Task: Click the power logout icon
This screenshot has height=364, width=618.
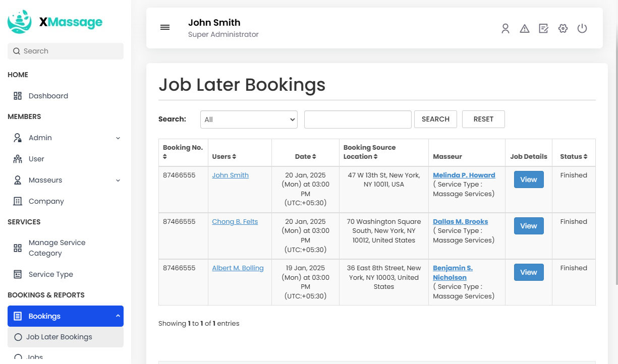Action: [582, 29]
